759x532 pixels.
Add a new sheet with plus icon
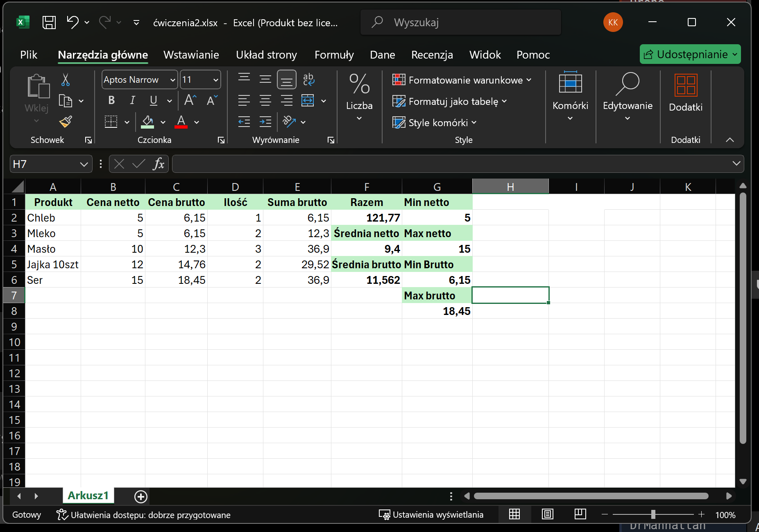point(140,497)
